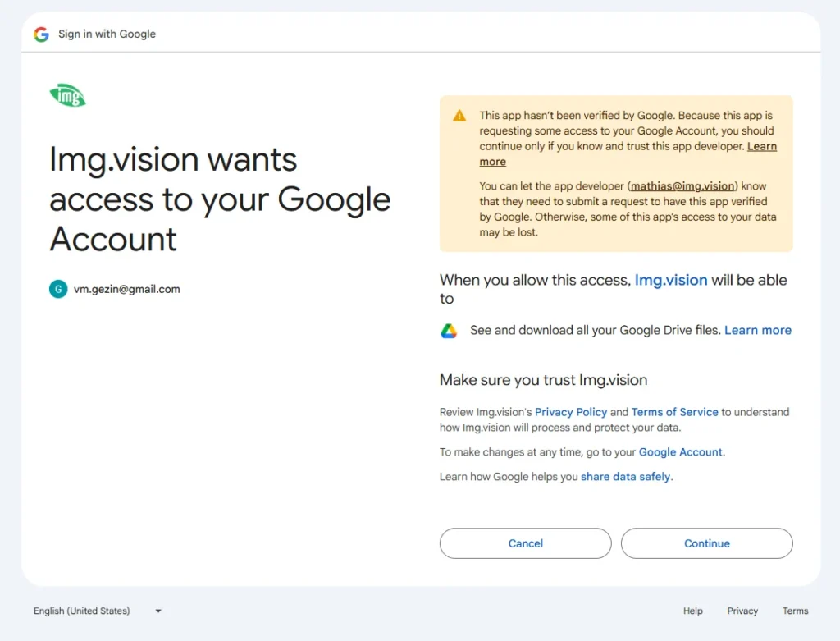Click the Continue button
840x641 pixels.
click(706, 543)
